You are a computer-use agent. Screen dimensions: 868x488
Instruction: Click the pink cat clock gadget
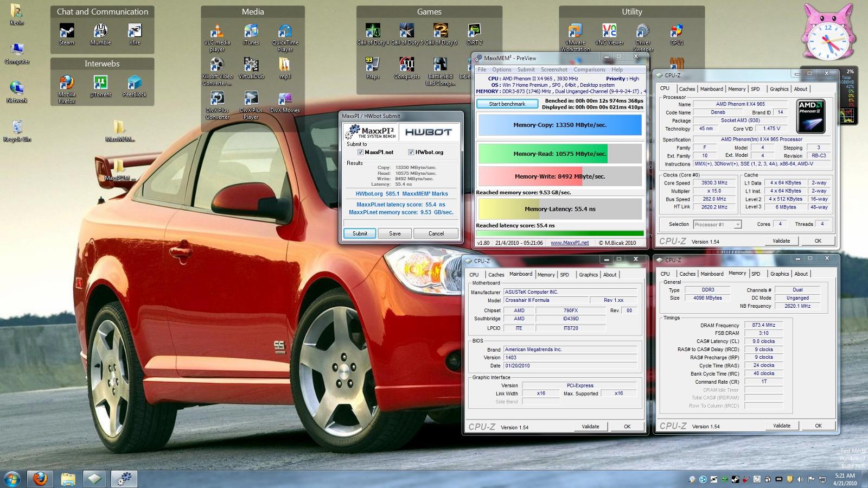[x=828, y=34]
